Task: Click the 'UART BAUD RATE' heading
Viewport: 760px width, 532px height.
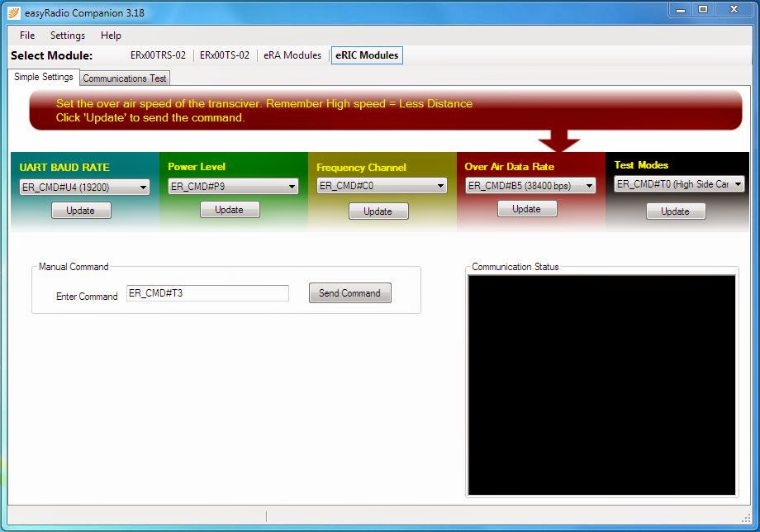Action: click(64, 167)
